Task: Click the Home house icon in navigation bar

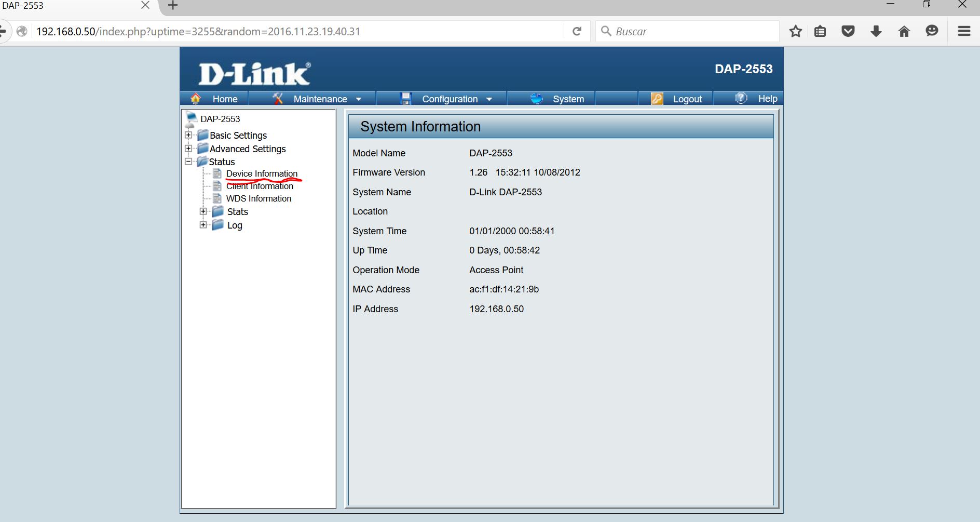Action: click(196, 98)
